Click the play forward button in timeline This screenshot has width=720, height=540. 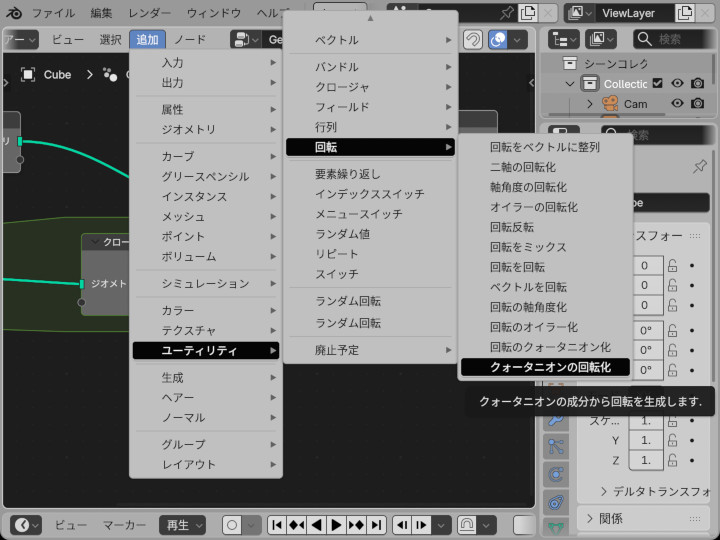(337, 525)
